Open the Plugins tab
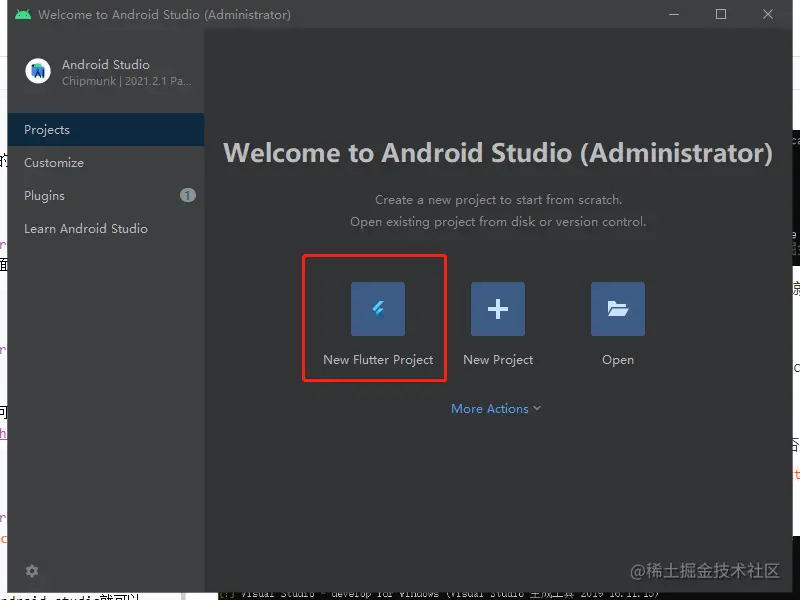This screenshot has width=800, height=600. 106,195
